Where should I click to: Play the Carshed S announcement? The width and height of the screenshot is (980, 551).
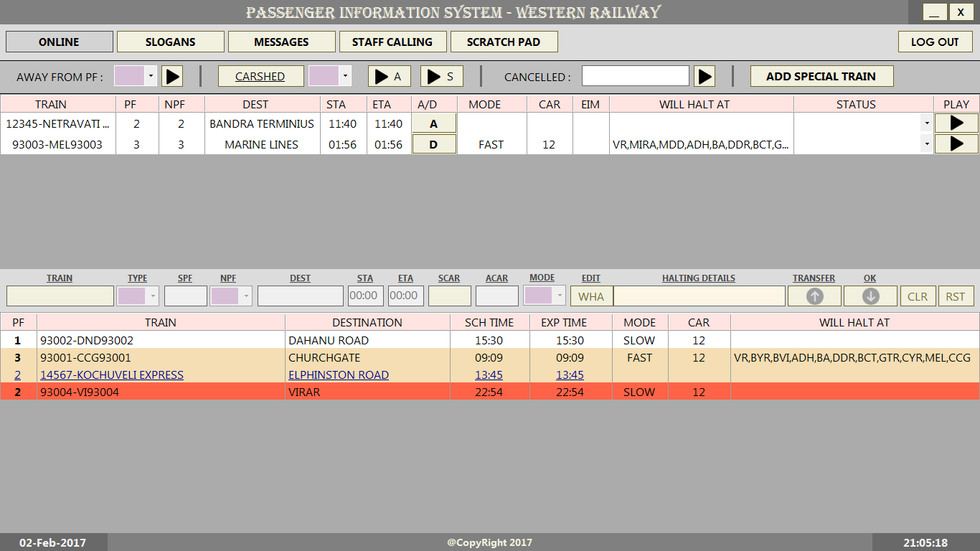click(x=442, y=76)
